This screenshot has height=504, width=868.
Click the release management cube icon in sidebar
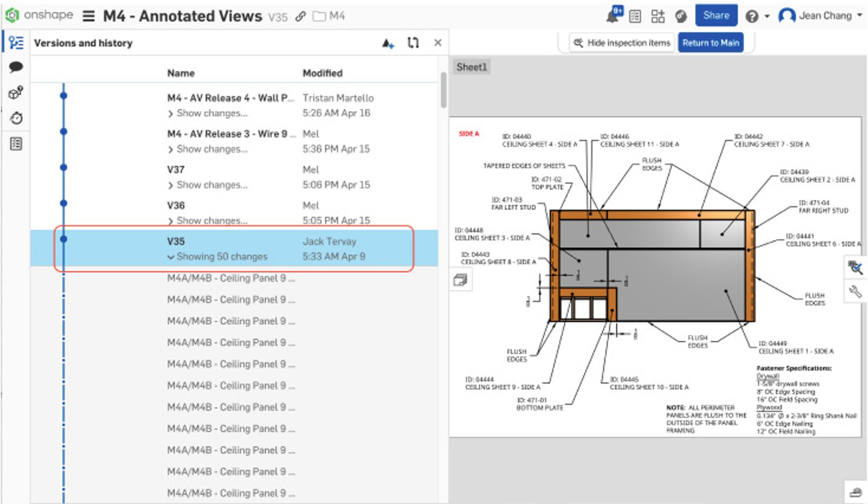[x=16, y=92]
